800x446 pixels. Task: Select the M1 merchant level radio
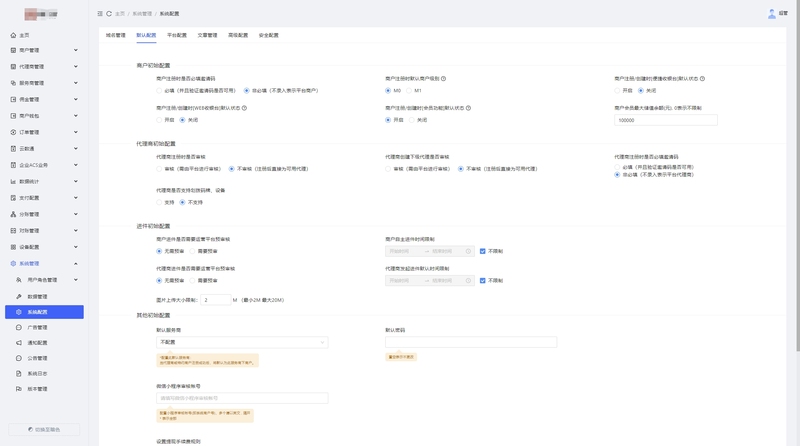(x=409, y=91)
